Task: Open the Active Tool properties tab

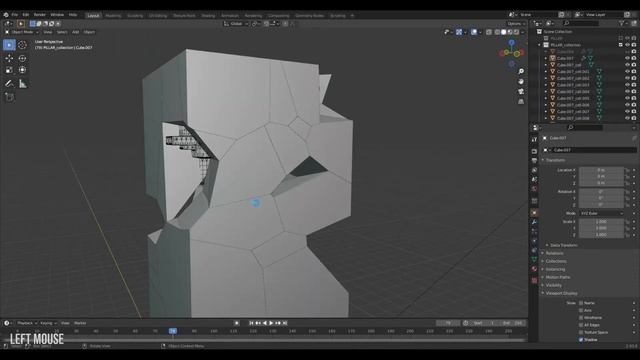Action: 534,140
